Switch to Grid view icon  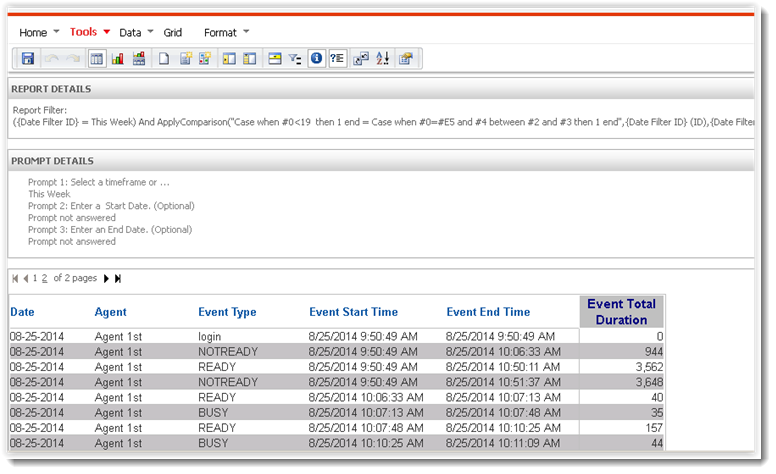97,59
